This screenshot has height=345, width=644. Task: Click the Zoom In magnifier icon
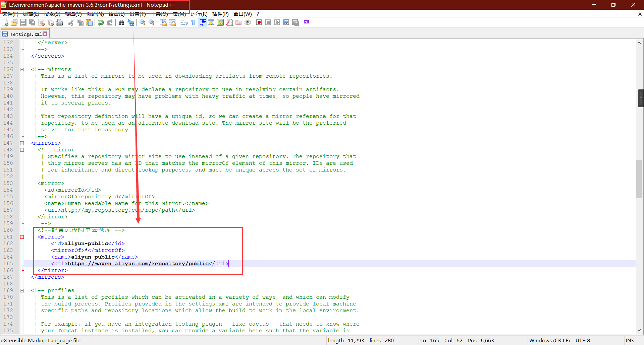pos(143,22)
